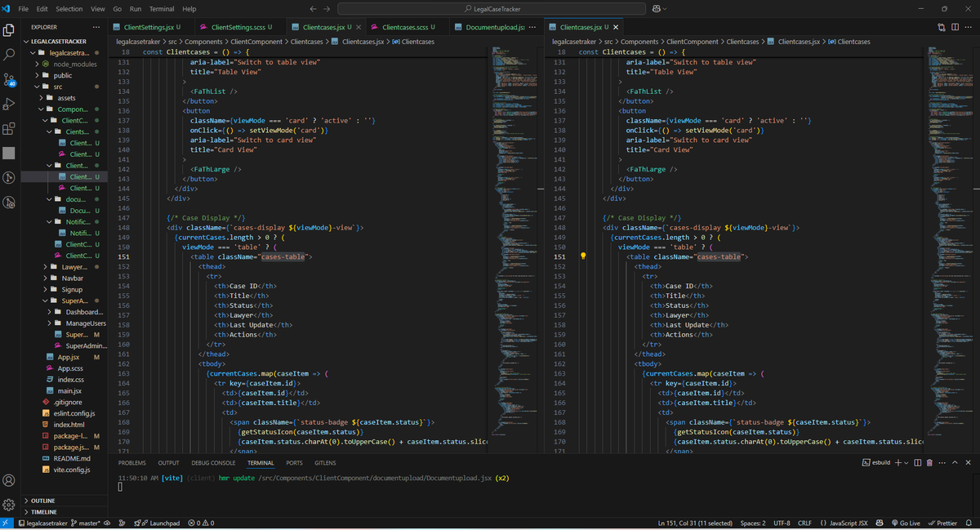Expand the public folder
The image size is (980, 530).
pyautogui.click(x=63, y=75)
